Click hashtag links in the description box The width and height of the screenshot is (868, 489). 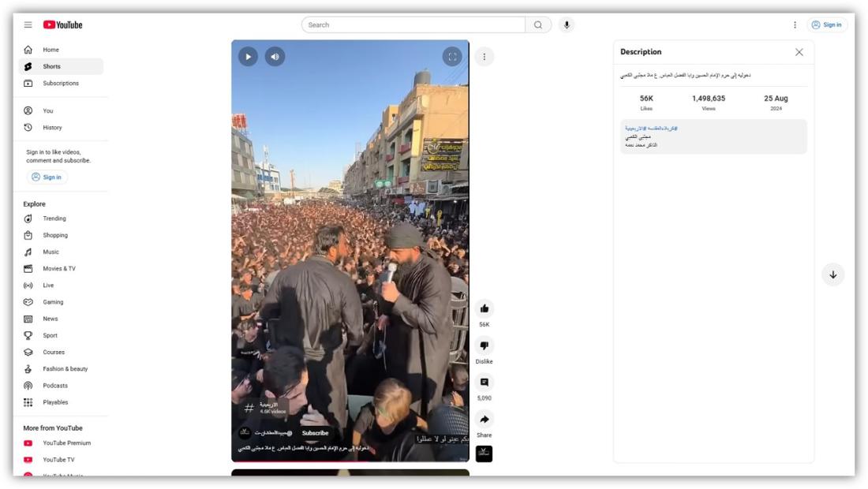click(x=652, y=129)
